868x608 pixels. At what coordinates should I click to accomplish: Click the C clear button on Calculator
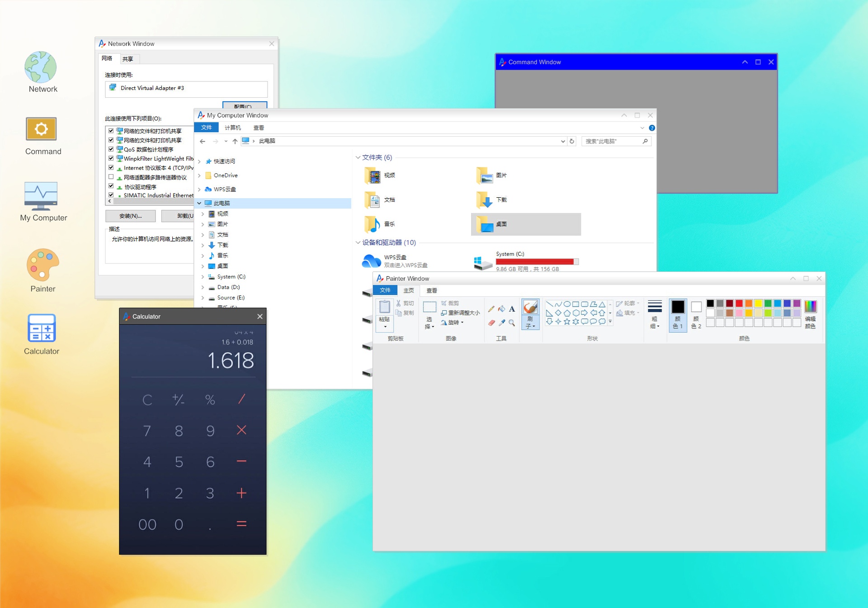coord(147,400)
